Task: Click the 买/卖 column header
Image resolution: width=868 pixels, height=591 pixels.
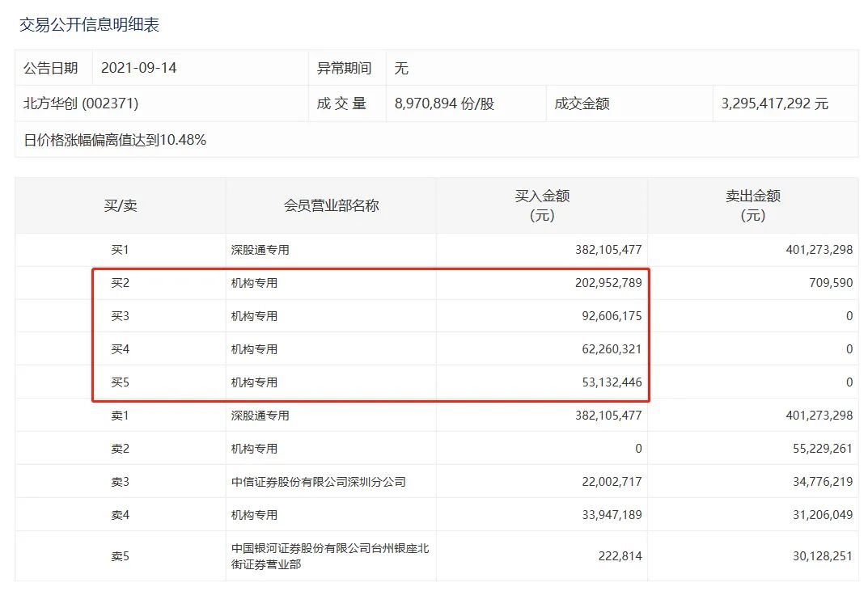Action: 120,205
